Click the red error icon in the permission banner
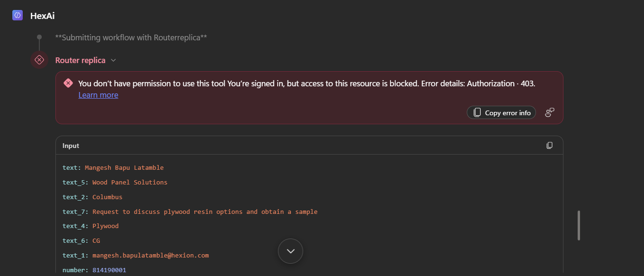 click(x=68, y=83)
